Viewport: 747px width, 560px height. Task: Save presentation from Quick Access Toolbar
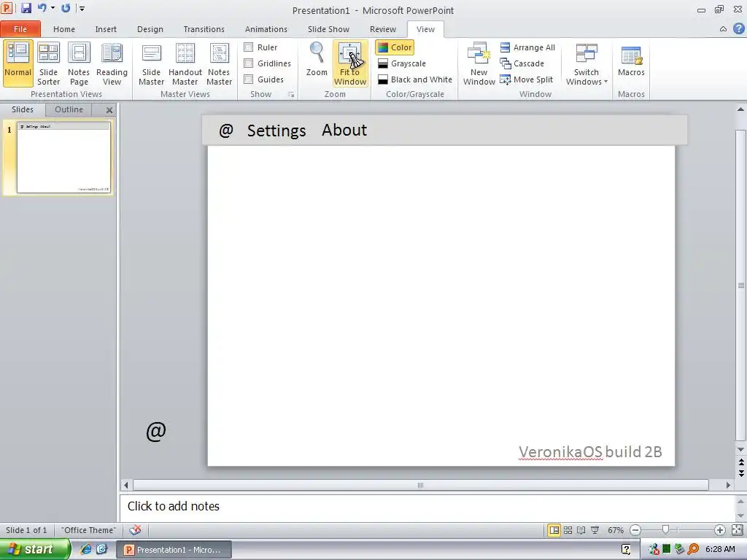(x=26, y=8)
